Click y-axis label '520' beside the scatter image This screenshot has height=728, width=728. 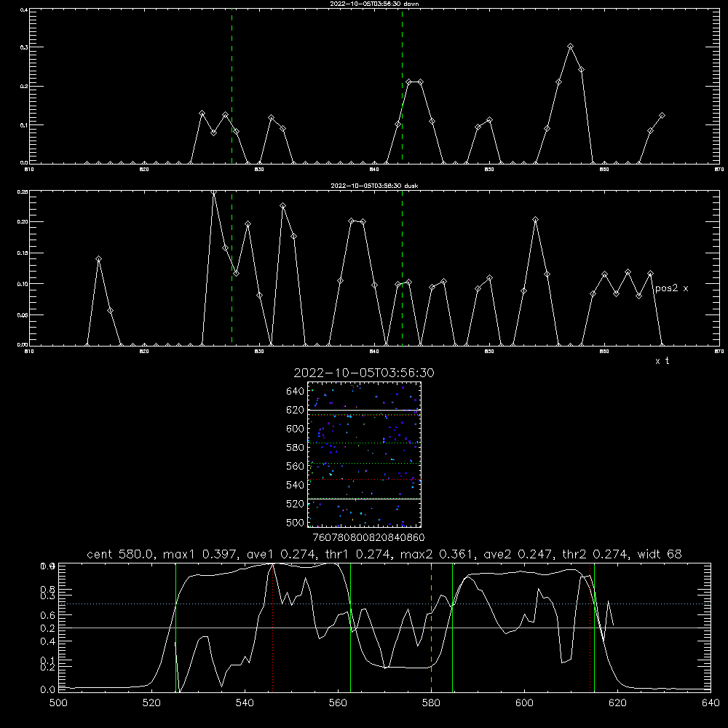(295, 504)
